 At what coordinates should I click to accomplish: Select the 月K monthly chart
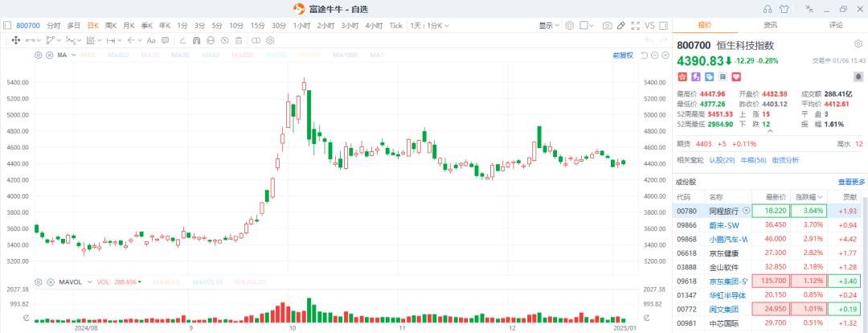[129, 26]
